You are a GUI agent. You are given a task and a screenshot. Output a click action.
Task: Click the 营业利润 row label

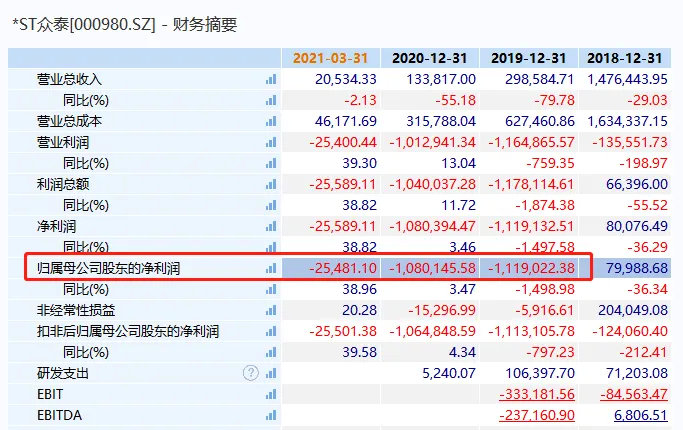(x=63, y=142)
